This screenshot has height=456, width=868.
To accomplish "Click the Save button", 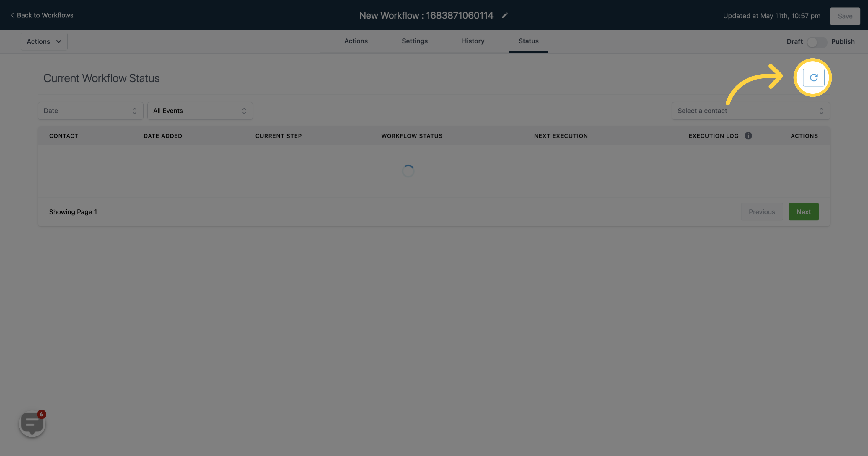I will coord(845,16).
